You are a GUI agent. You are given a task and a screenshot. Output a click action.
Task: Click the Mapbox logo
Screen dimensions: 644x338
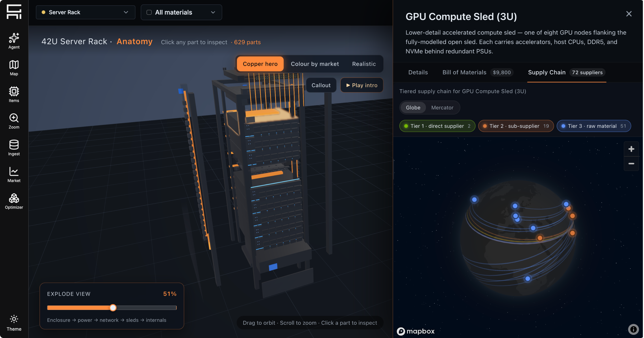click(415, 331)
